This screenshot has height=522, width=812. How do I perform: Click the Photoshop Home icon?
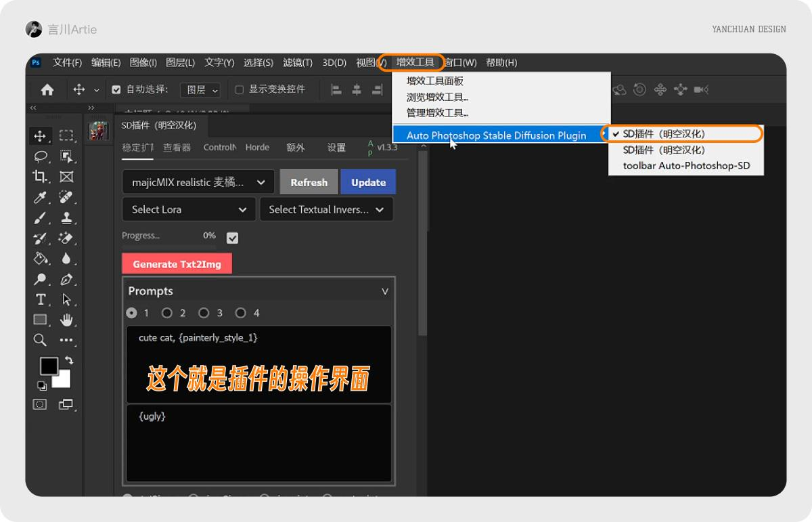pyautogui.click(x=47, y=89)
